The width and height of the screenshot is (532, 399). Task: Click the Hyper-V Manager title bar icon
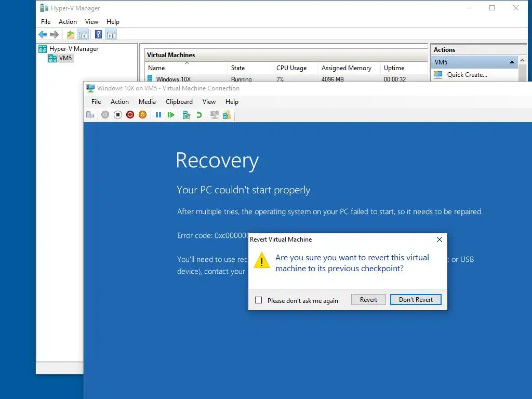pyautogui.click(x=44, y=8)
